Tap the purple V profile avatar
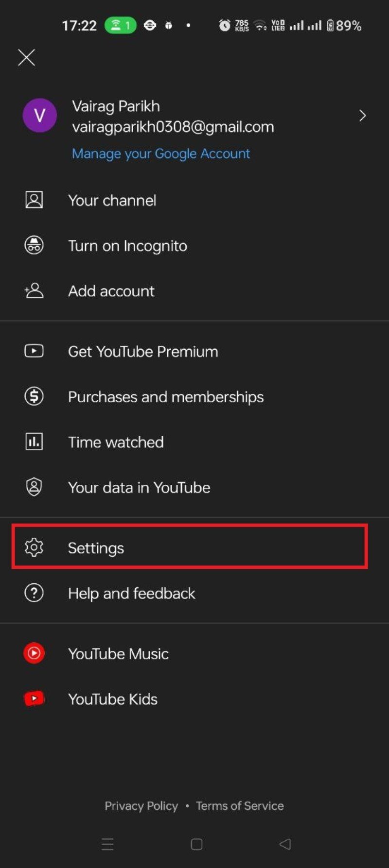The width and height of the screenshot is (389, 868). click(x=40, y=116)
